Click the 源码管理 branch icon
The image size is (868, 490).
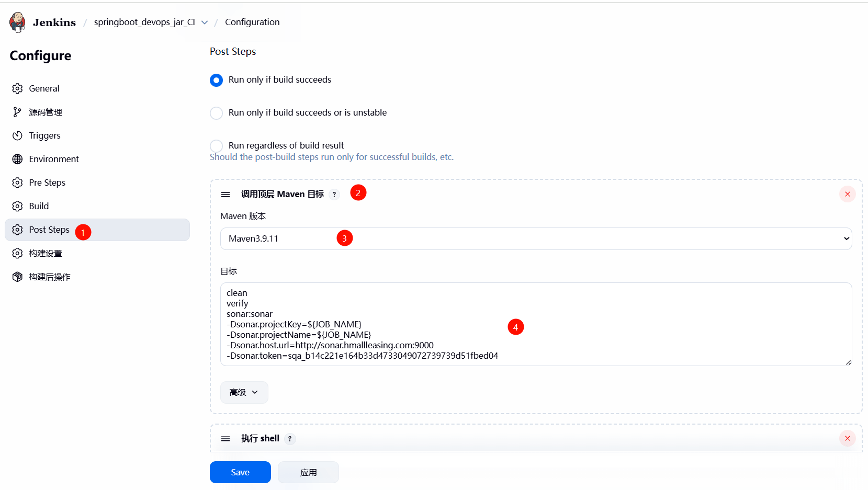click(x=17, y=112)
